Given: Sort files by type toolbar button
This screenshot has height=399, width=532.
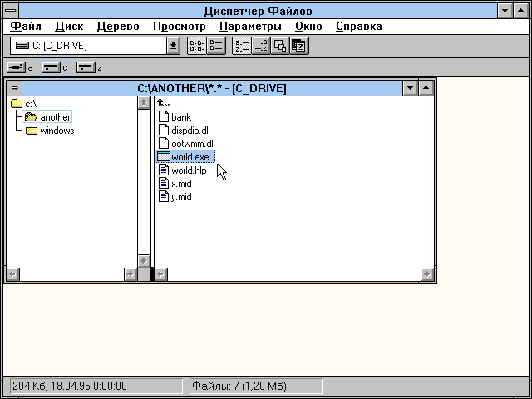Looking at the screenshot, I should point(260,46).
